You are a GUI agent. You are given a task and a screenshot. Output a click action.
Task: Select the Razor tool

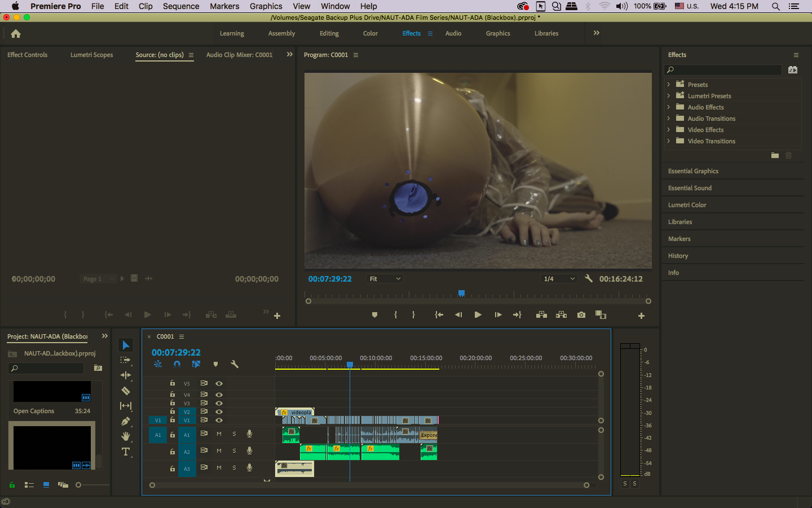[x=126, y=391]
